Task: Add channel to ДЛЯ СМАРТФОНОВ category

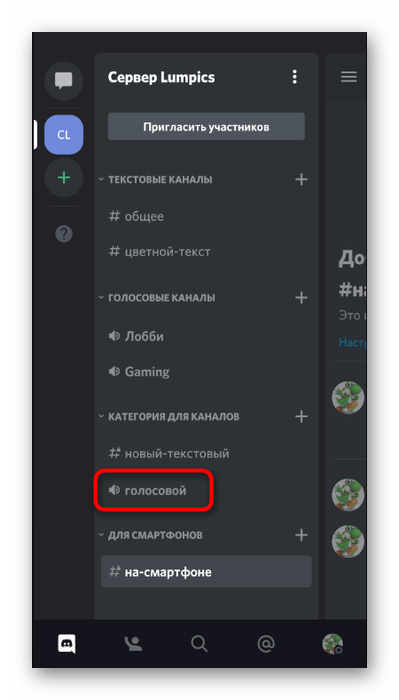Action: click(x=301, y=535)
